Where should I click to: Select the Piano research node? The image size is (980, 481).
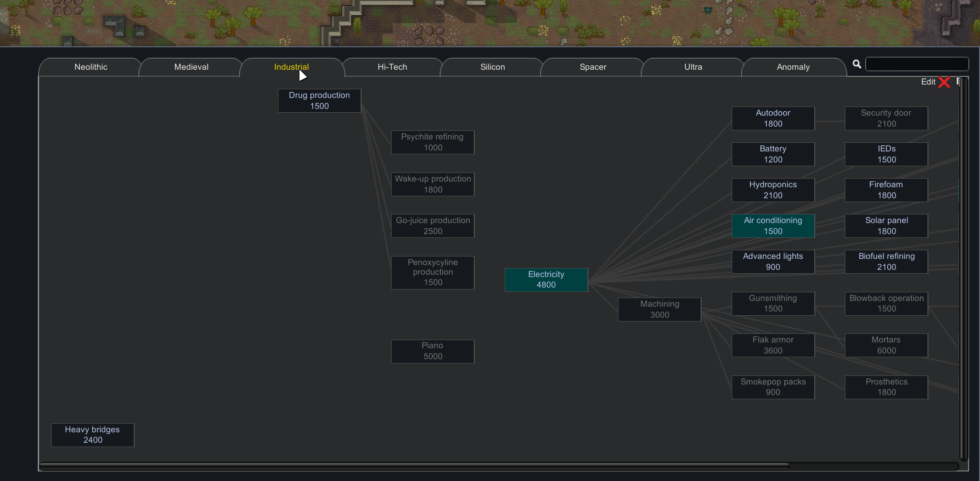(433, 352)
